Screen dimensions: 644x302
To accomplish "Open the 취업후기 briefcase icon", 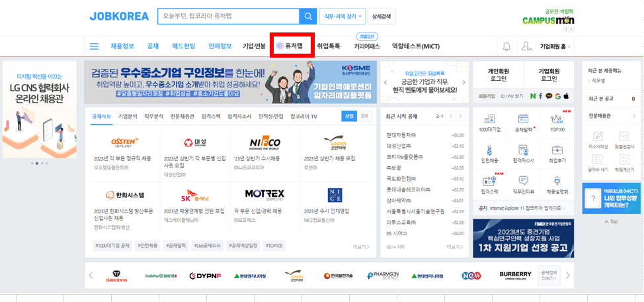I will click(557, 150).
